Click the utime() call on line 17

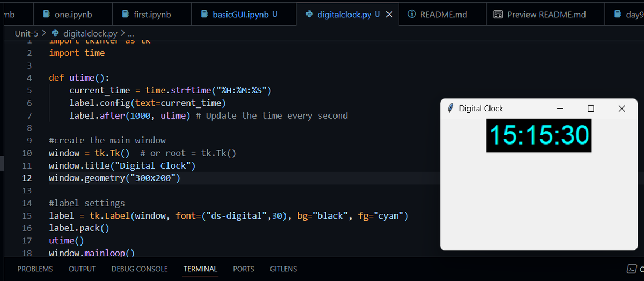point(67,241)
